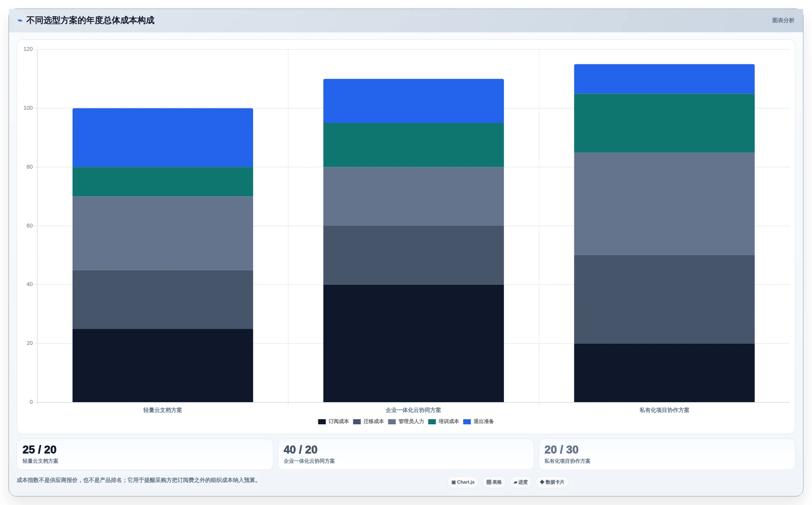Click the 退出准备 segment of 企业一体化云协同方案 bar

[413, 101]
